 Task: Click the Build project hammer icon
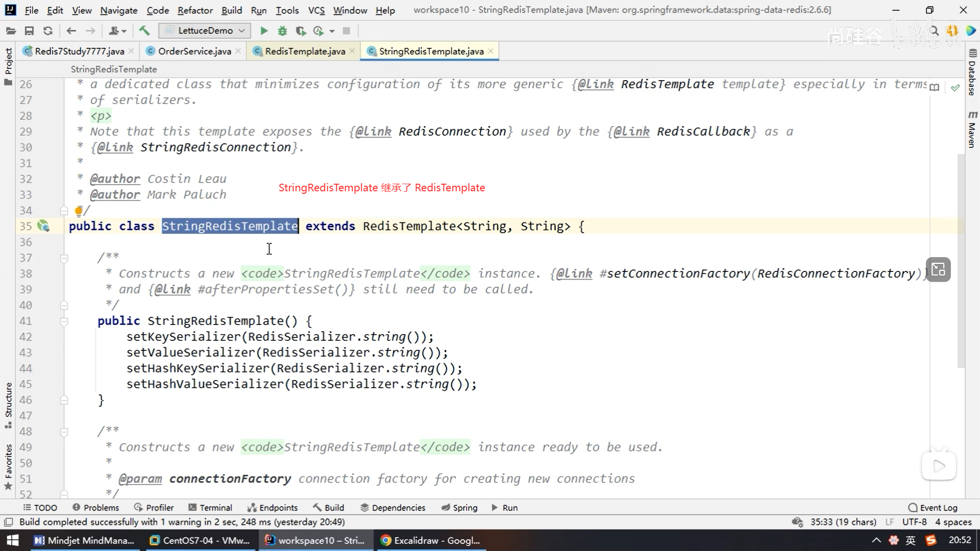click(144, 31)
